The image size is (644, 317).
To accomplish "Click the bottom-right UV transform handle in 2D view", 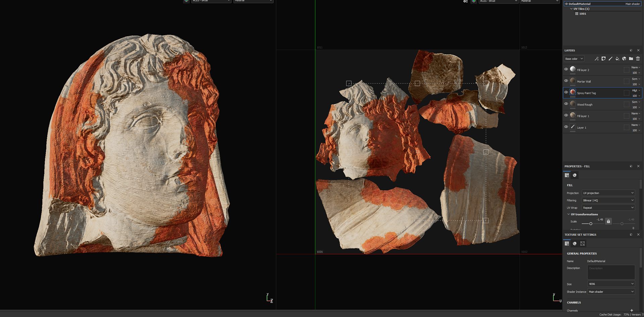I will point(486,220).
